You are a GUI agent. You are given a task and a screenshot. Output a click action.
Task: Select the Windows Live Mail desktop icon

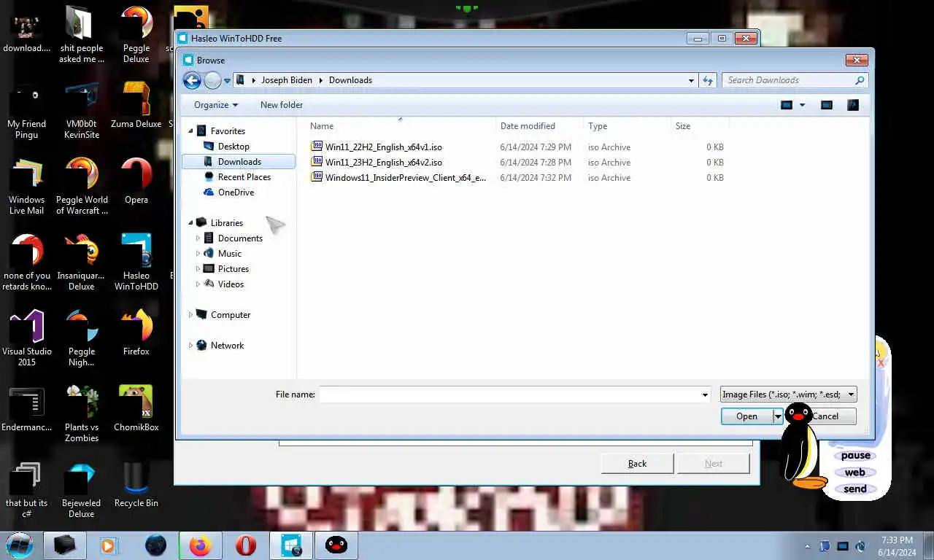coord(27,186)
